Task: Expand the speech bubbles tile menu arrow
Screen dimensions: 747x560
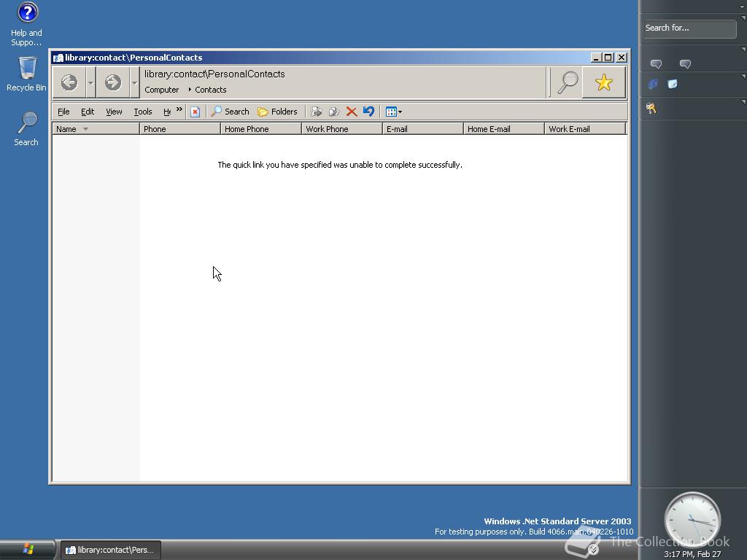Action: (743, 50)
